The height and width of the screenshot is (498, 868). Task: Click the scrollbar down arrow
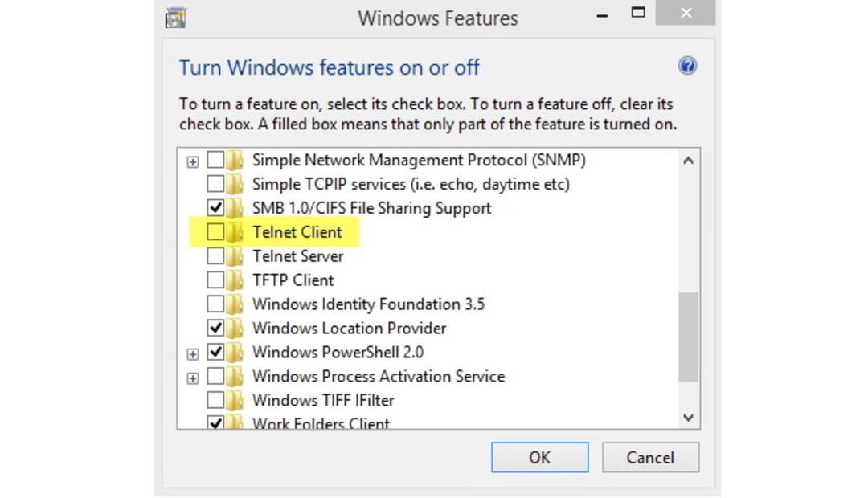point(688,417)
